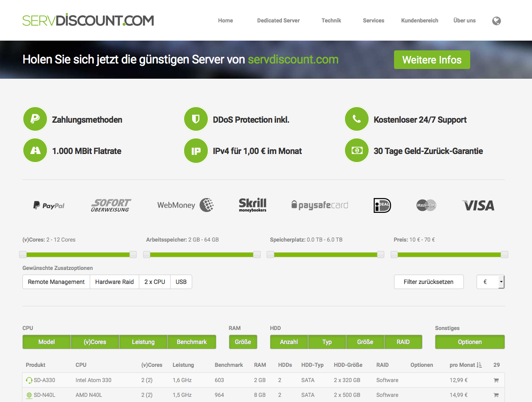The image size is (532, 402).
Task: Click the 14,99 € price cell
Action: coord(459,395)
